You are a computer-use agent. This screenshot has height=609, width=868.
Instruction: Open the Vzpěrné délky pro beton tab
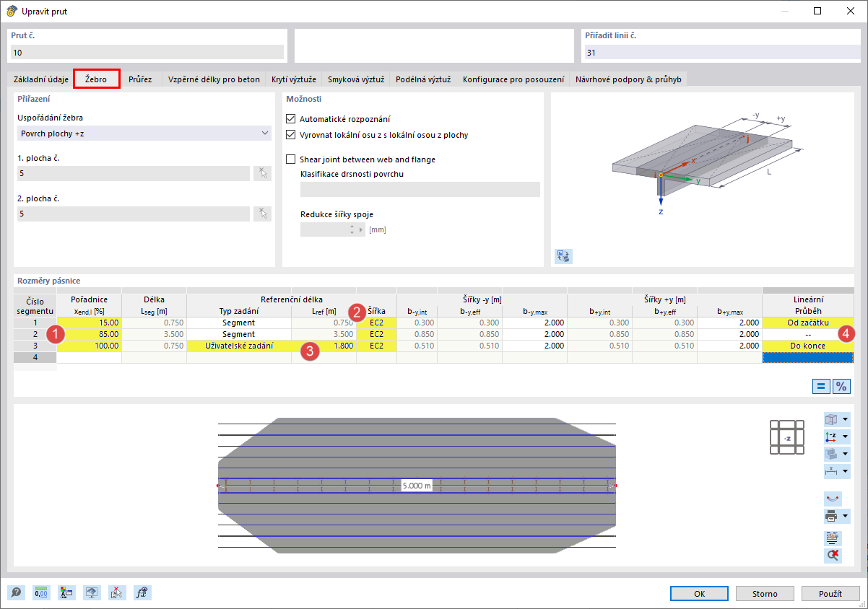[x=214, y=79]
